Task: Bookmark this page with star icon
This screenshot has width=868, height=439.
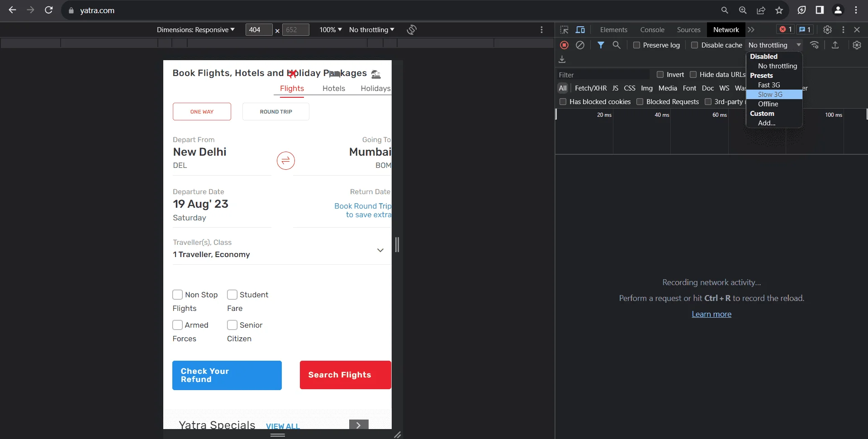Action: [x=779, y=10]
